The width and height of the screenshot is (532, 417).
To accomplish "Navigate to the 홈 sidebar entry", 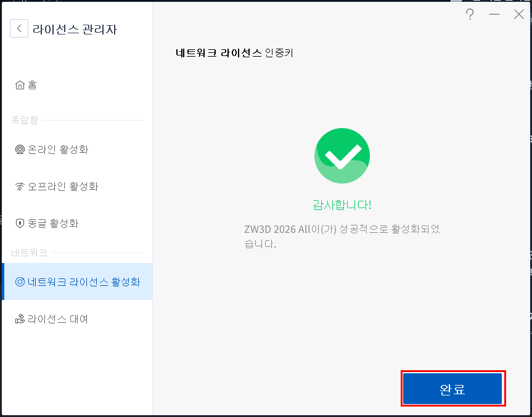I will (31, 84).
